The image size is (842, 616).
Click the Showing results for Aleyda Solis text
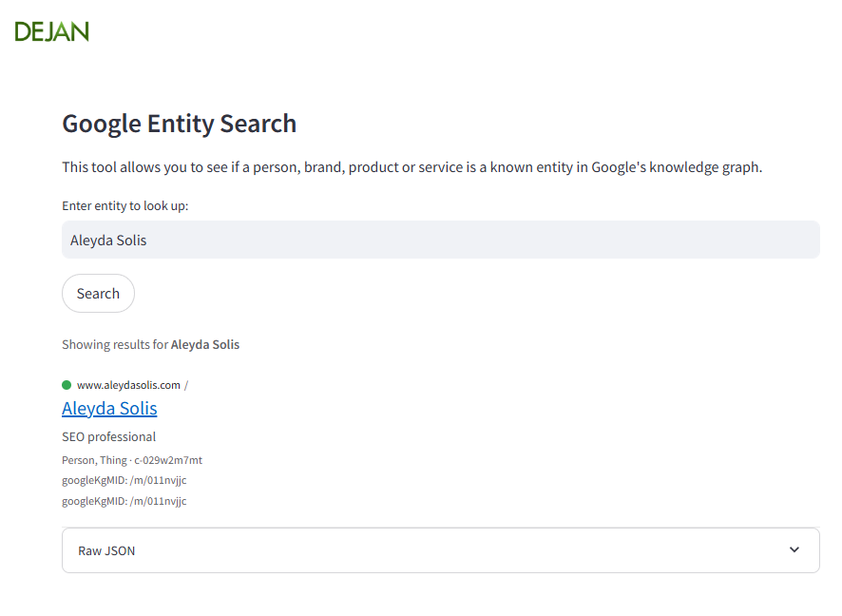tap(150, 344)
